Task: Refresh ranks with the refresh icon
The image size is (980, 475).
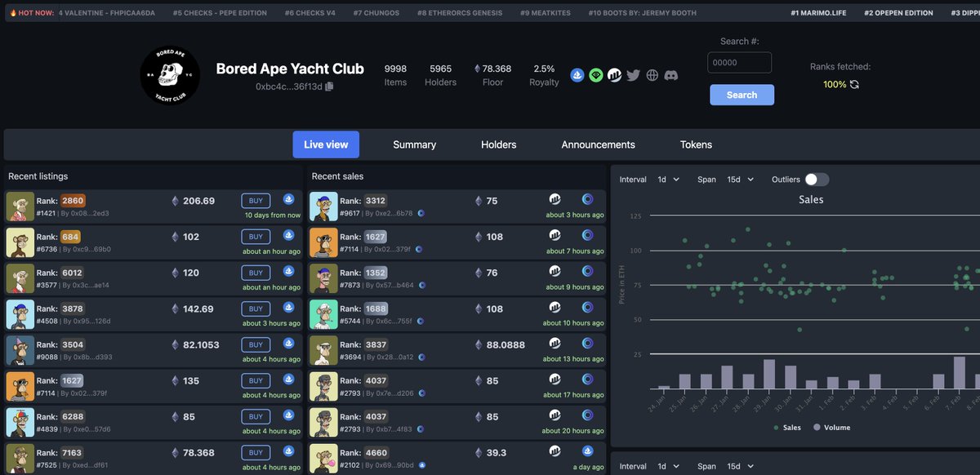Action: (x=854, y=84)
